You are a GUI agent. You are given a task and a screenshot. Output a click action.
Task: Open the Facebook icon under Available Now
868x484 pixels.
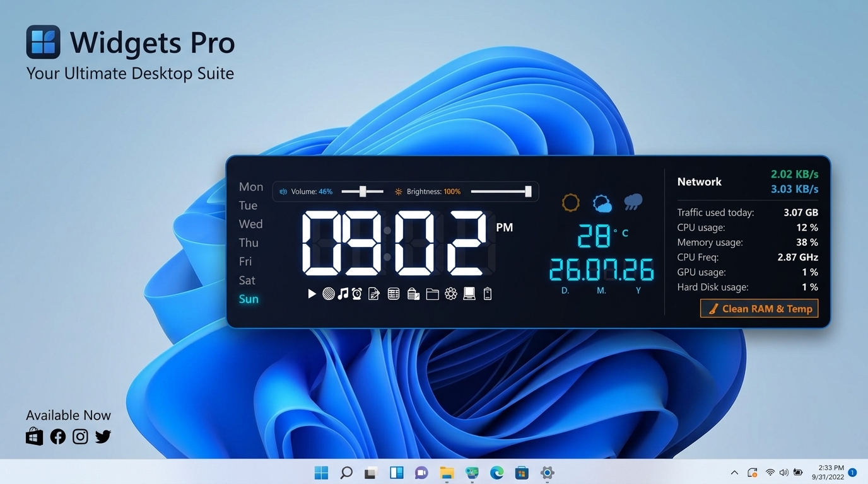point(58,436)
